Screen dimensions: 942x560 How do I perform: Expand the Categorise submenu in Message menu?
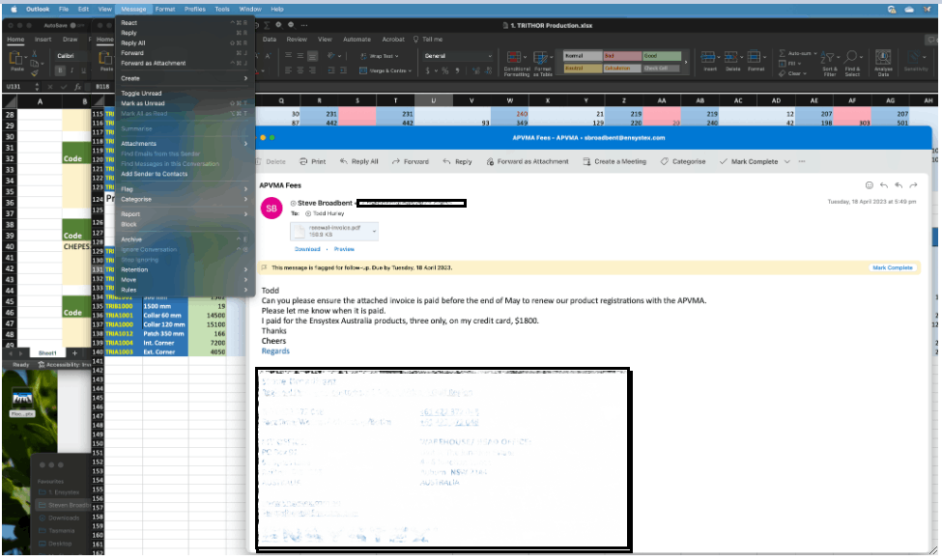pos(184,199)
